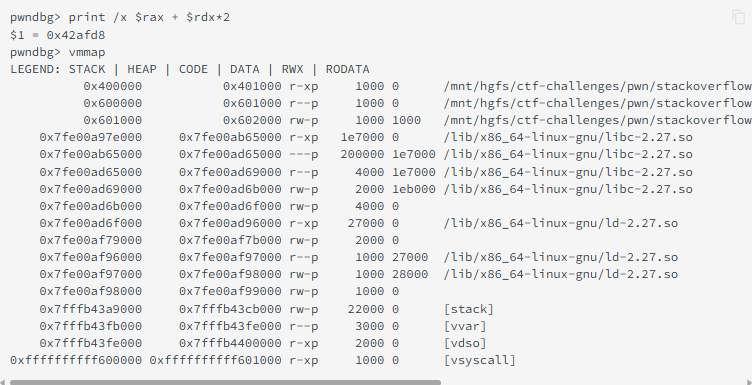Click the RODATA label in legend
Image resolution: width=752 pixels, height=385 pixels.
347,69
